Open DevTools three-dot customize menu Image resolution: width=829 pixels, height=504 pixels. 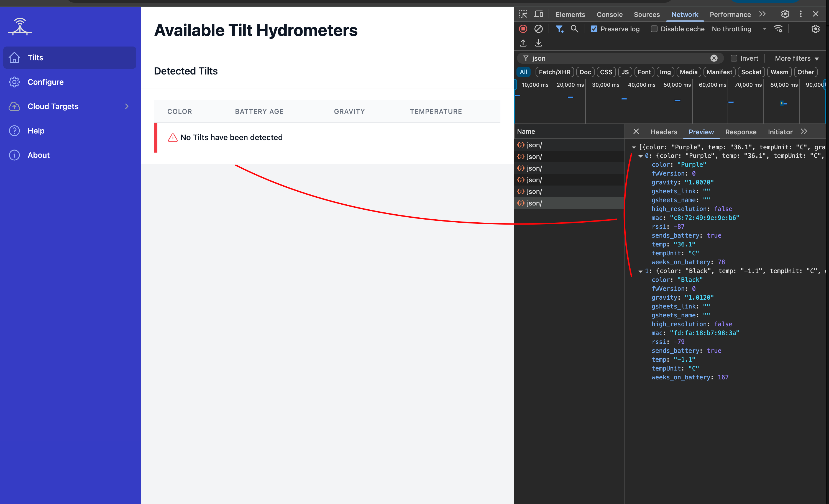(x=800, y=14)
